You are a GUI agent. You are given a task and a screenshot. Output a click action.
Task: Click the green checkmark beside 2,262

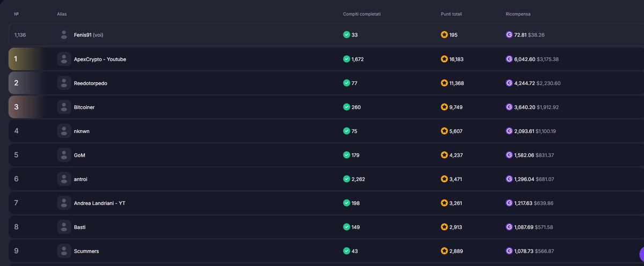[346, 179]
